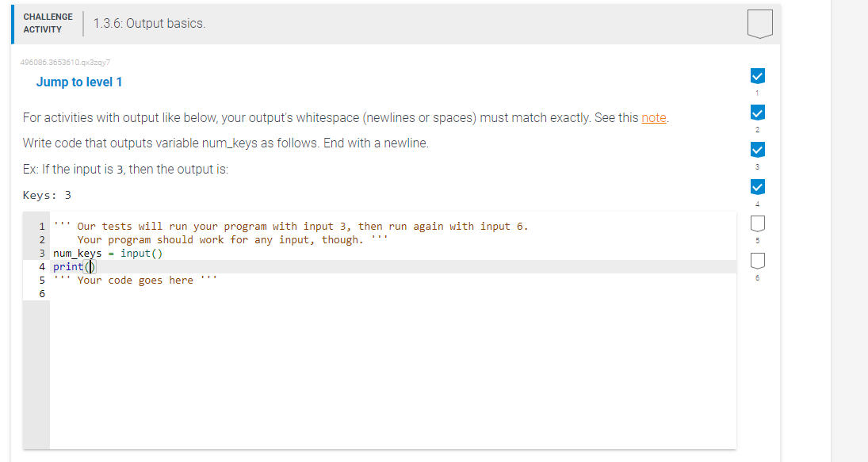This screenshot has width=868, height=462.
Task: Click the activity completion badge in header
Action: pos(759,24)
